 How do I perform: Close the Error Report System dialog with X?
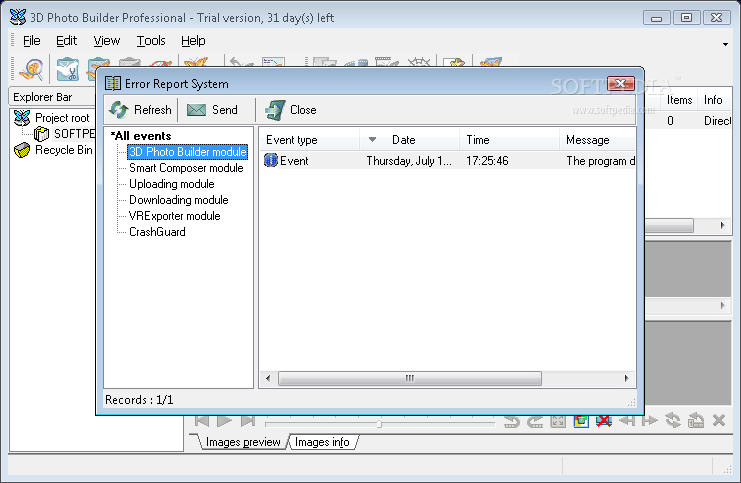tap(620, 84)
